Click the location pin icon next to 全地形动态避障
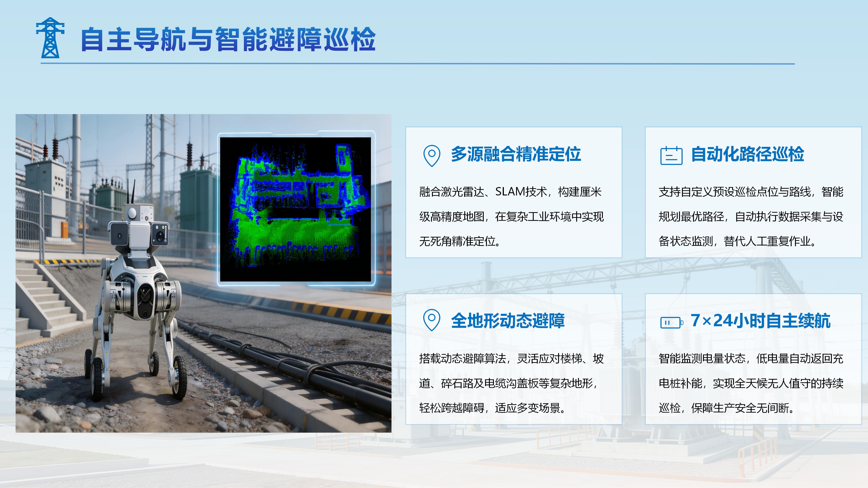The image size is (868, 488). (x=432, y=320)
